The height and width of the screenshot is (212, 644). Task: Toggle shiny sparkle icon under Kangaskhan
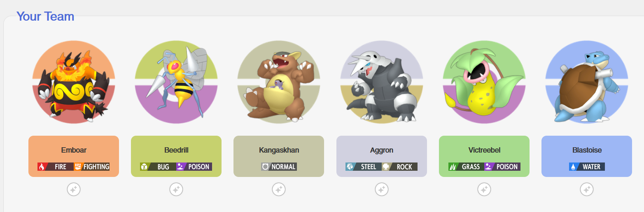click(x=279, y=190)
